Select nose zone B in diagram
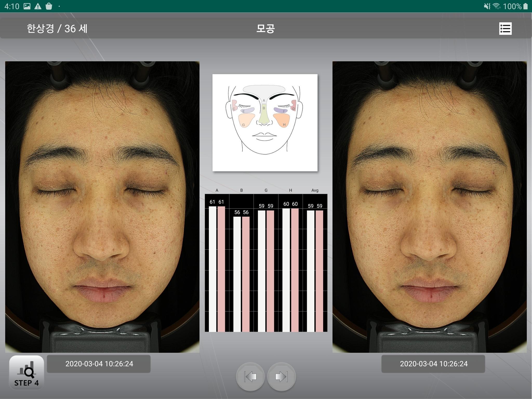This screenshot has width=532, height=399. (x=264, y=114)
